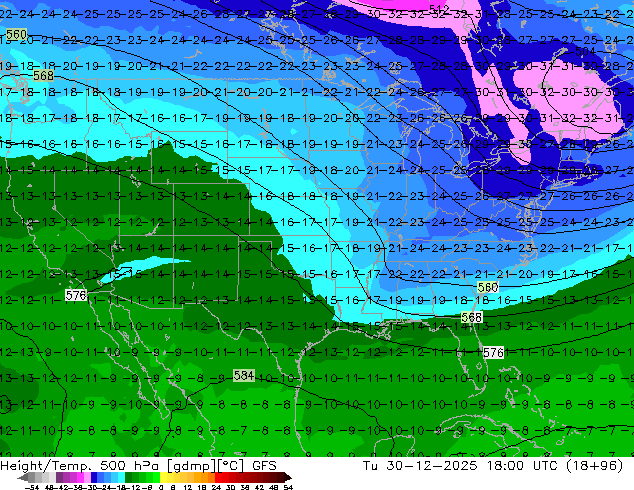This screenshot has height=490, width=634.
Task: Click the 'Tu 30-12-2025' forecast date text
Action: [420, 466]
